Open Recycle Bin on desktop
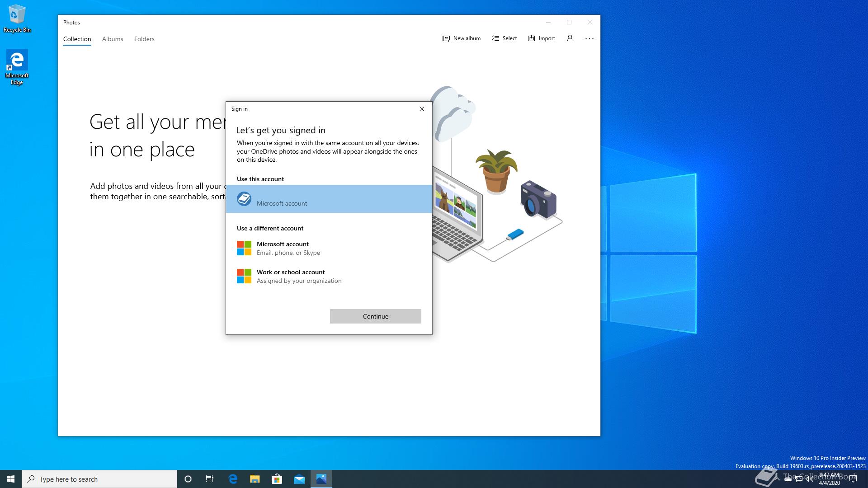Image resolution: width=868 pixels, height=488 pixels. tap(17, 19)
